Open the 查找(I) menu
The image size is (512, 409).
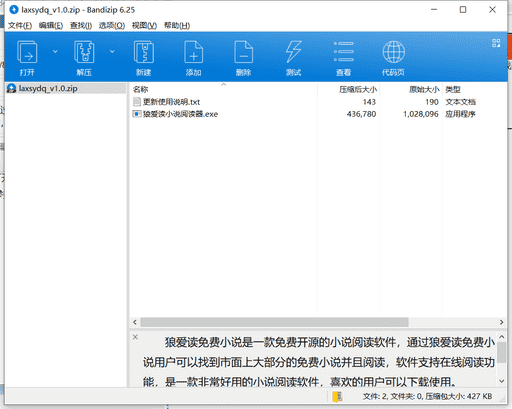coord(81,25)
